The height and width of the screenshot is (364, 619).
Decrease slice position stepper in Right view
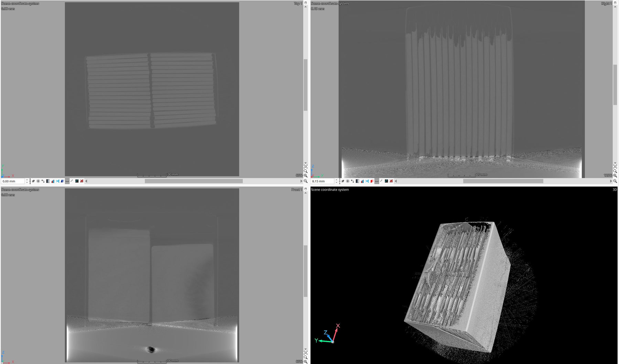tap(336, 183)
